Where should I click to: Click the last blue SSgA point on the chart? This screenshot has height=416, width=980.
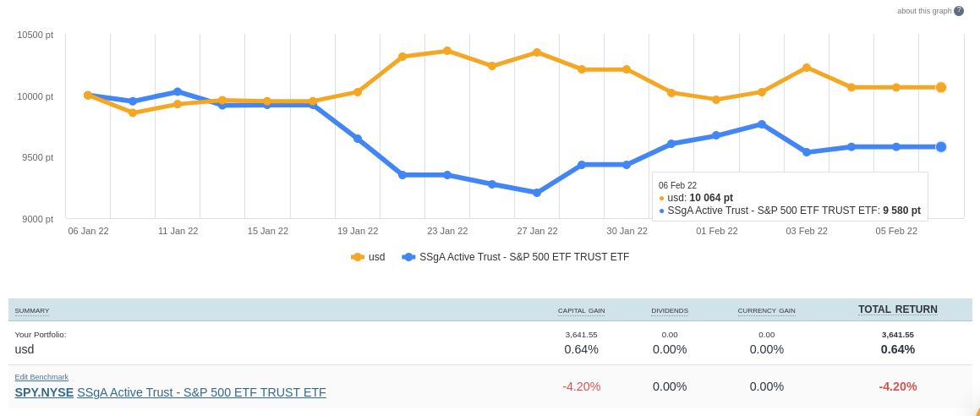(941, 147)
